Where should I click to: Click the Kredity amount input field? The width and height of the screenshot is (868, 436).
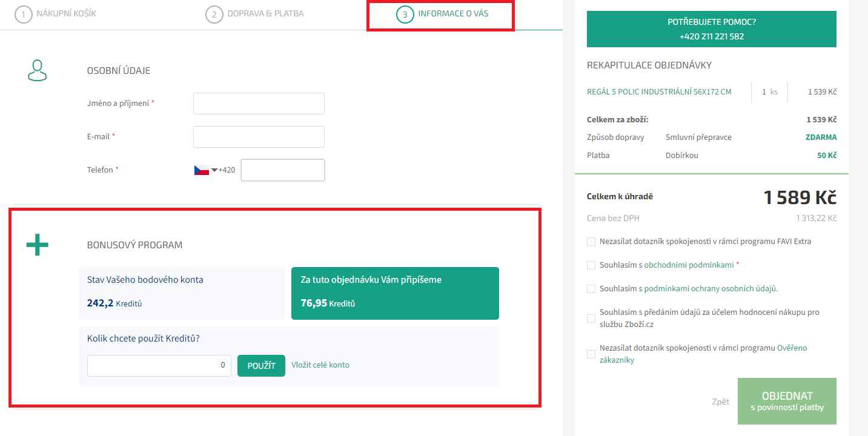[159, 366]
